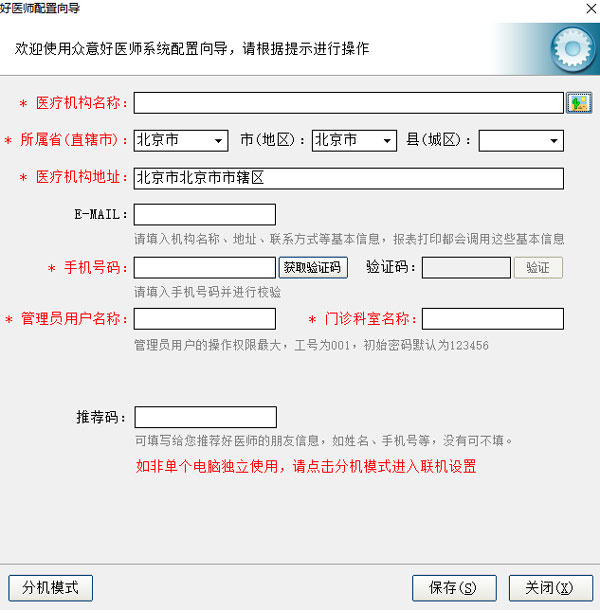The height and width of the screenshot is (610, 600).
Task: Focus the 管理员用户名称 field
Action: click(x=205, y=319)
